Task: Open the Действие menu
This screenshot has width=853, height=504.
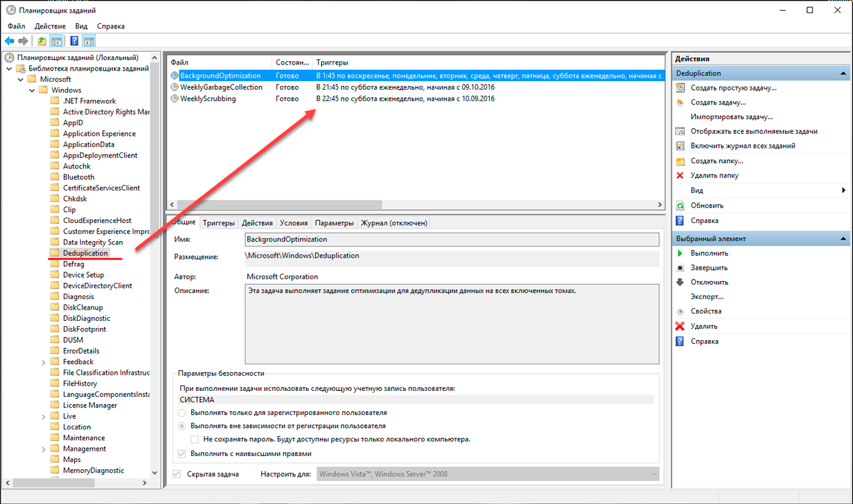Action: 50,26
